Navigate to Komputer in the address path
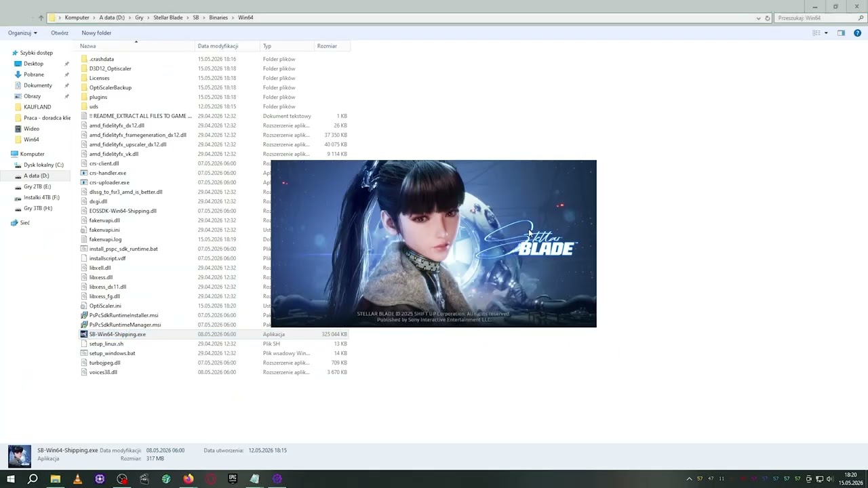The image size is (868, 488). click(77, 18)
